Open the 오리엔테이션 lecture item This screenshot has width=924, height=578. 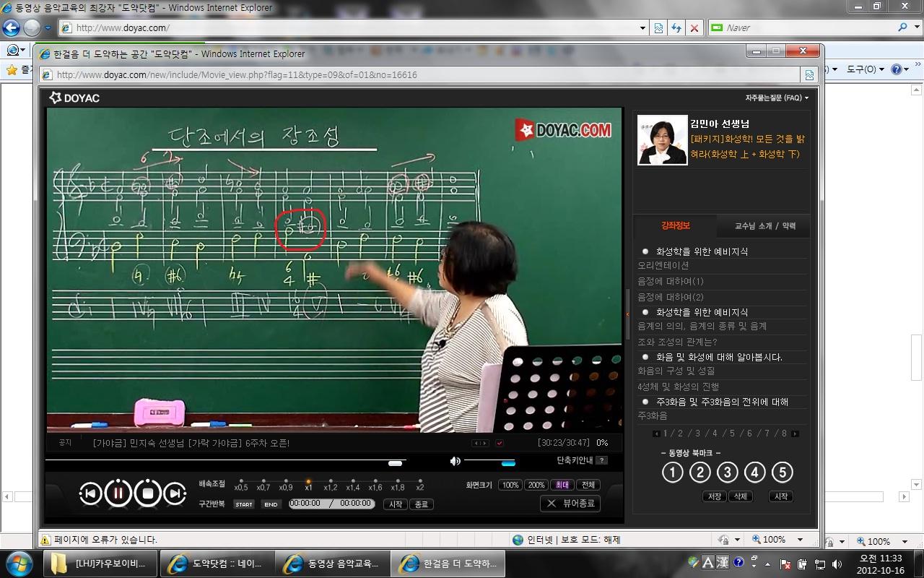pyautogui.click(x=663, y=265)
